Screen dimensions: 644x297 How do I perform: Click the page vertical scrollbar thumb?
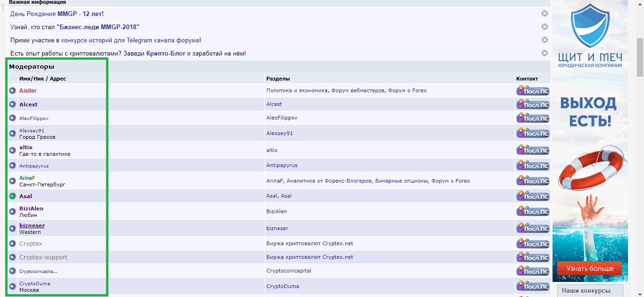[x=640, y=56]
